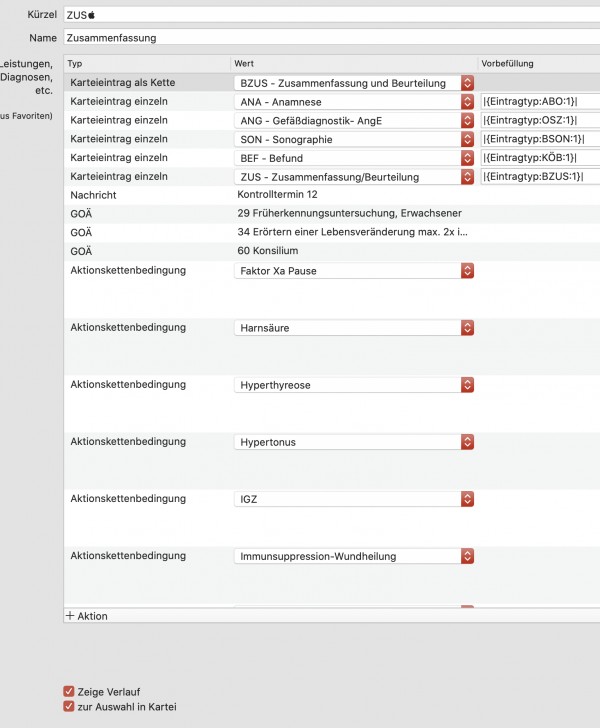
Task: Open the Hypertonus condition popup arrows
Action: (467, 442)
